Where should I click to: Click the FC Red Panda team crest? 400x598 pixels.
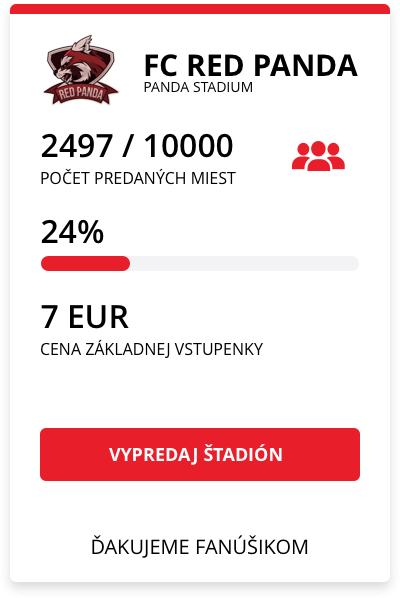tap(80, 70)
